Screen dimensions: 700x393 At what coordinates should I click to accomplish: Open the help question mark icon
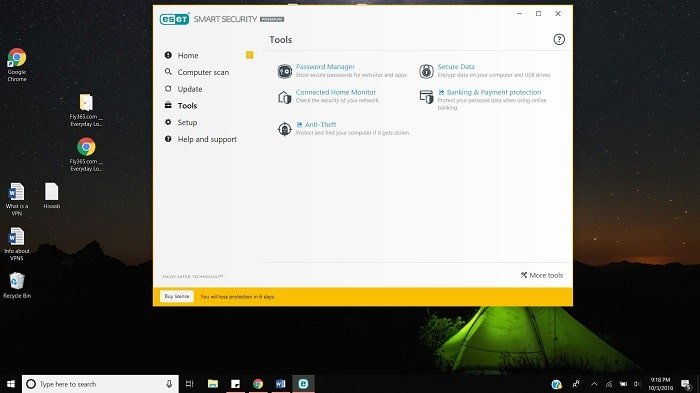tap(559, 39)
